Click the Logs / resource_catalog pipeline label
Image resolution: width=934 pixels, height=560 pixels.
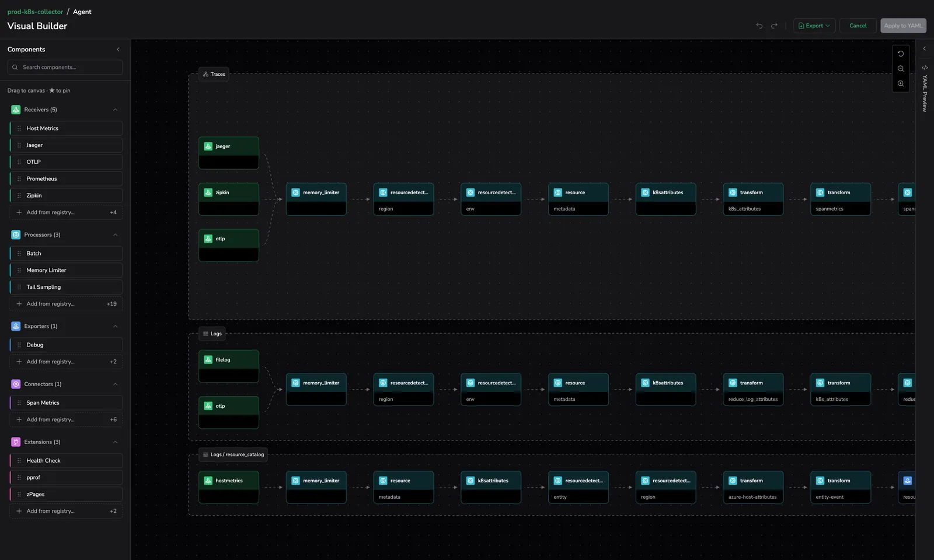click(233, 454)
